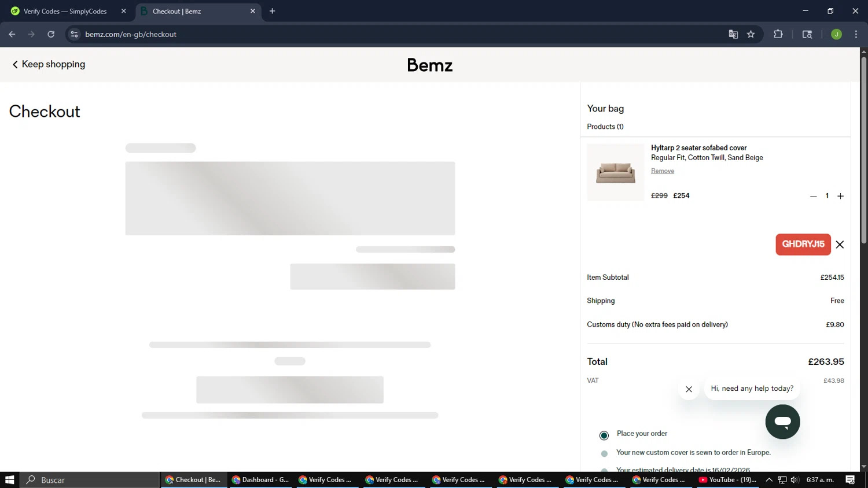Screen dimensions: 868x488
Task: Open the translate page icon
Action: (x=733, y=34)
